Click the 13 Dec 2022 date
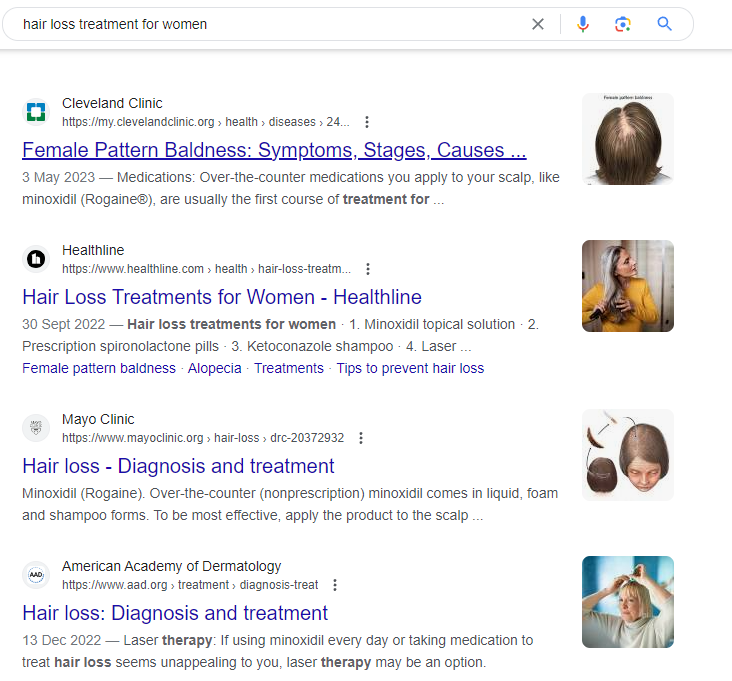 62,640
